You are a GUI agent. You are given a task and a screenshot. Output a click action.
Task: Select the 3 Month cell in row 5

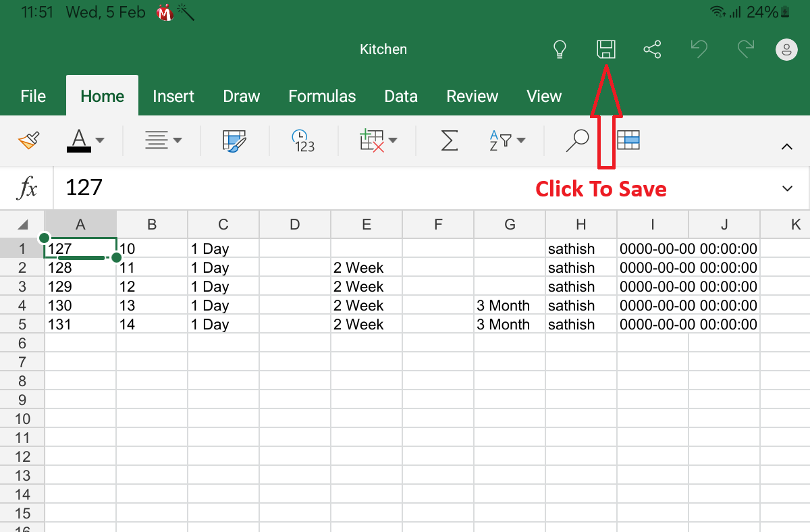coord(510,324)
